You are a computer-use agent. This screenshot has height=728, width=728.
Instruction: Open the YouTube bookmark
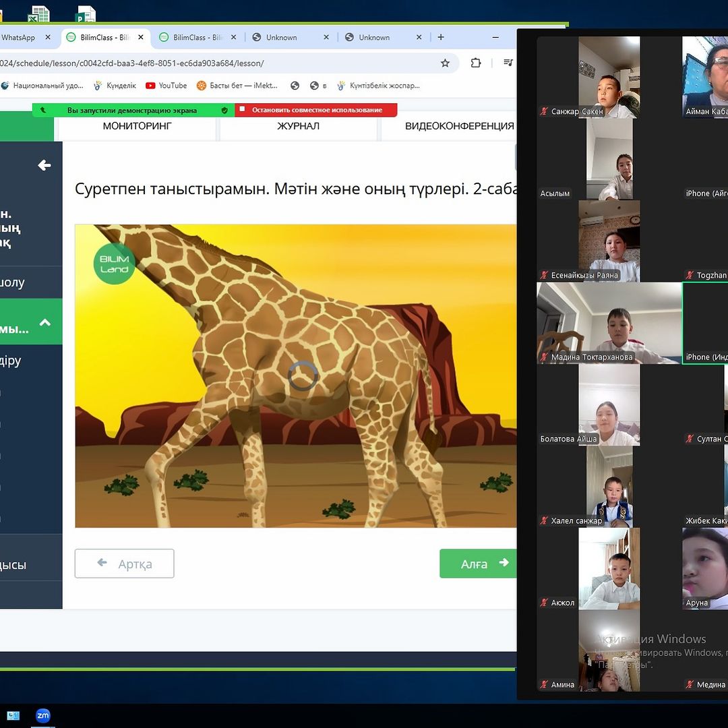click(x=166, y=86)
